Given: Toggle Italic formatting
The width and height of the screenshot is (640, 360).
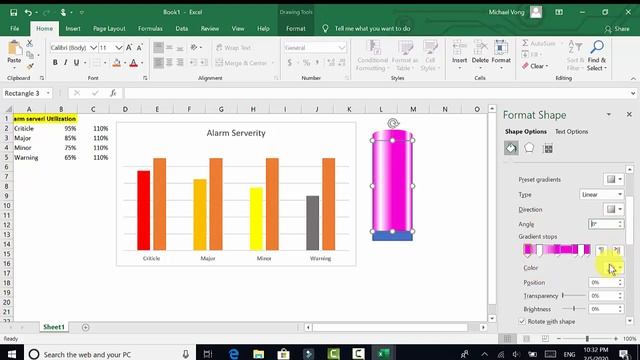Looking at the screenshot, I should point(65,62).
